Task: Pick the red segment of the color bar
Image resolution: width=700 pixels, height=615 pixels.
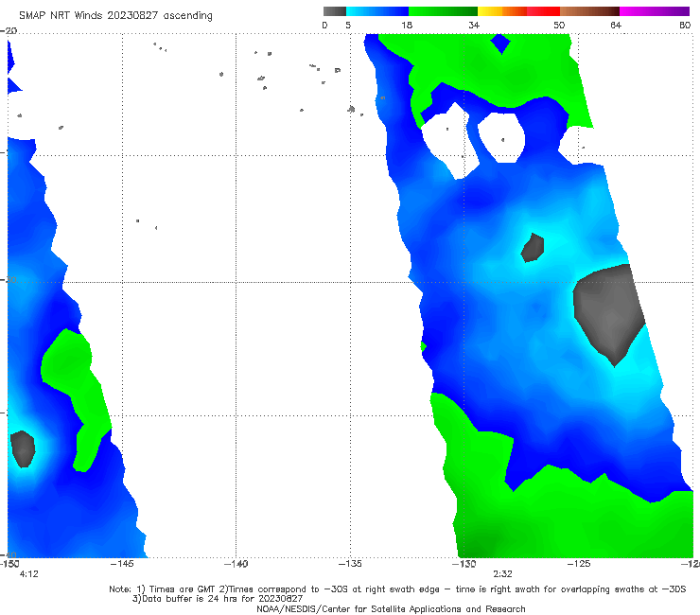Action: tap(543, 11)
